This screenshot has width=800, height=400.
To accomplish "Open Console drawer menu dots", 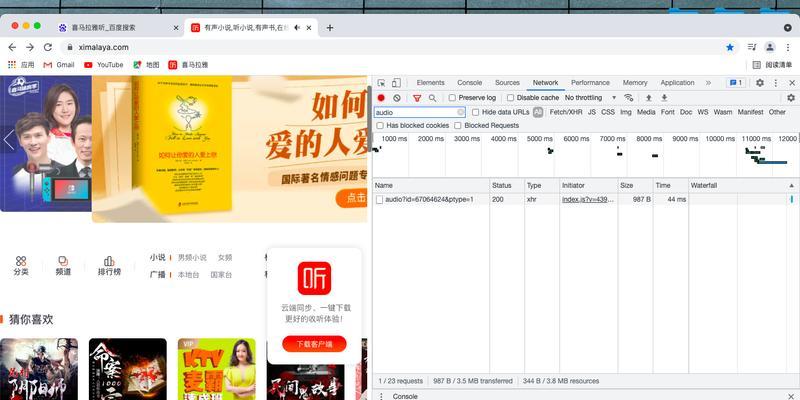I will [381, 396].
